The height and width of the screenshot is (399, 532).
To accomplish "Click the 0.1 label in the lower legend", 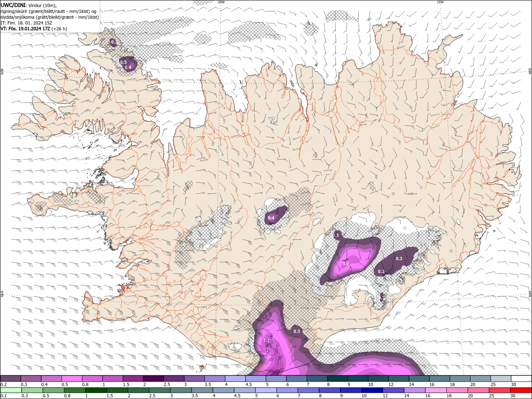I will (x=3, y=396).
